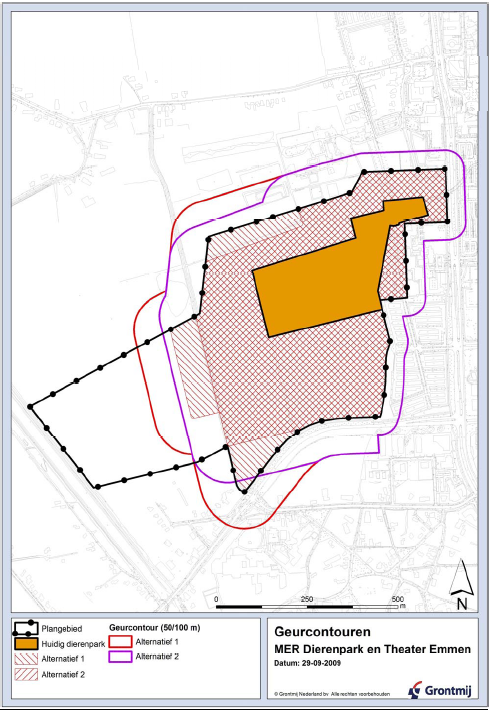Click the Alternatief 2 hatch legend symbol
This screenshot has width=491, height=710.
coord(26,674)
